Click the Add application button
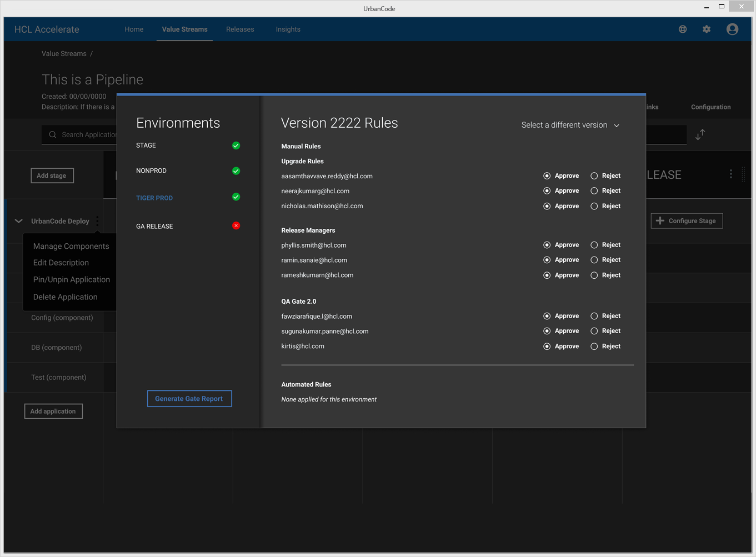756x557 pixels. coord(53,412)
